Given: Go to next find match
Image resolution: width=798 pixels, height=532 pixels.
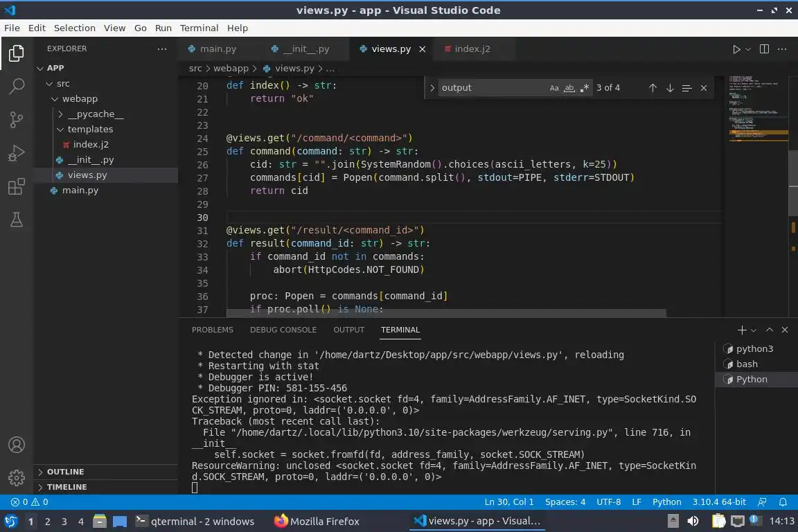Looking at the screenshot, I should (670, 88).
